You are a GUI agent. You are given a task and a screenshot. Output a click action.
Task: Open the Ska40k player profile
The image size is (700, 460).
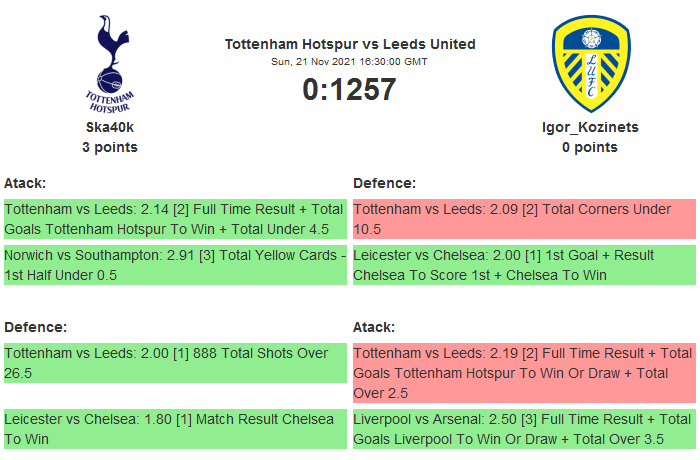pos(110,128)
